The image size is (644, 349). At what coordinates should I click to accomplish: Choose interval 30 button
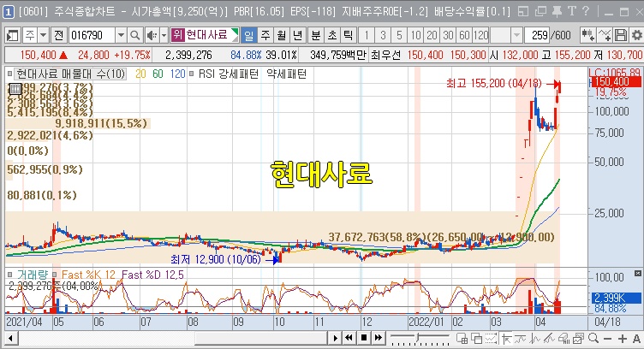(x=448, y=35)
